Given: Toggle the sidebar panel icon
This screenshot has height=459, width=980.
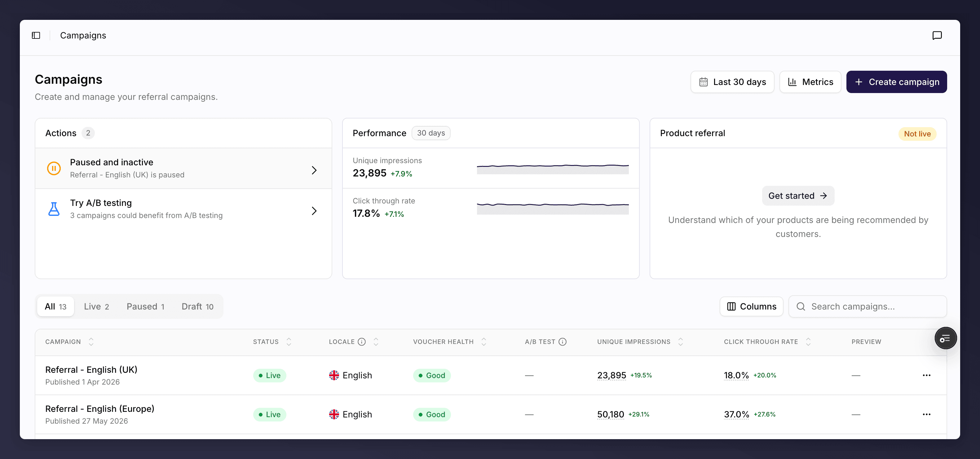Looking at the screenshot, I should pyautogui.click(x=36, y=35).
